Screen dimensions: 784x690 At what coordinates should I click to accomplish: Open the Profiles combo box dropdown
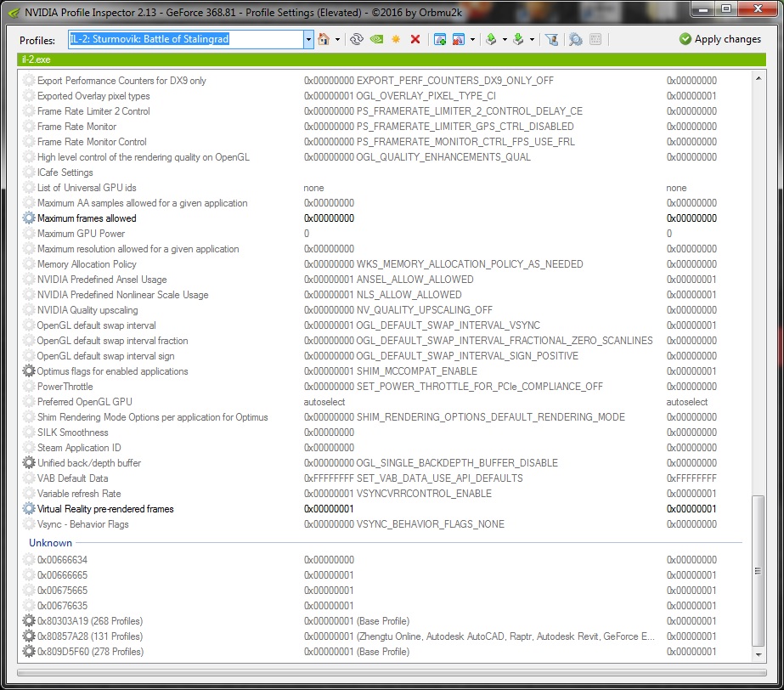308,39
